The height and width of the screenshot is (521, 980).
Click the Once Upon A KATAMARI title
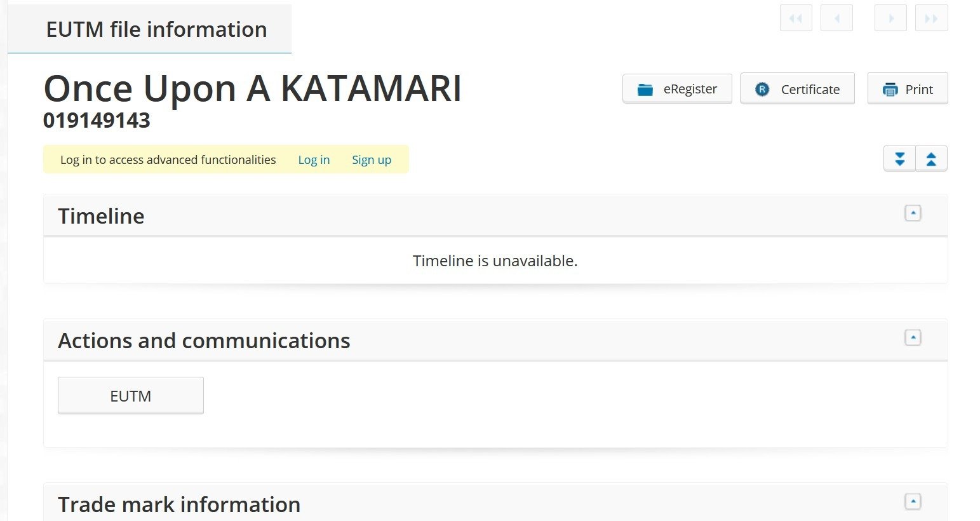[252, 88]
